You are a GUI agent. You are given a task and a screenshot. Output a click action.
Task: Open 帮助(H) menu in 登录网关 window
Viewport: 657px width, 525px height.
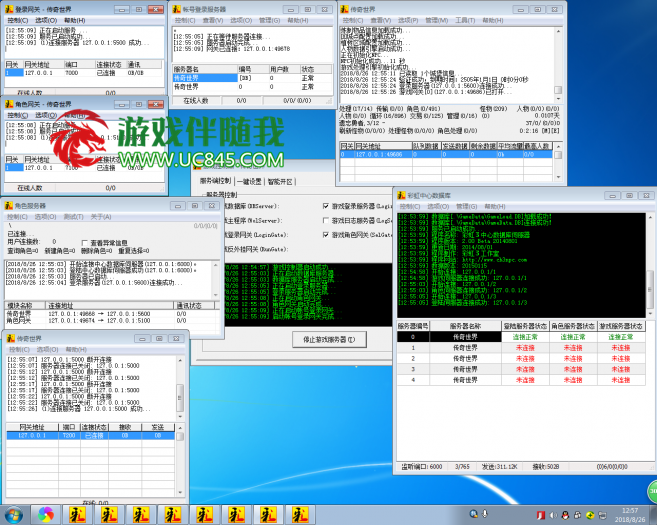point(75,20)
